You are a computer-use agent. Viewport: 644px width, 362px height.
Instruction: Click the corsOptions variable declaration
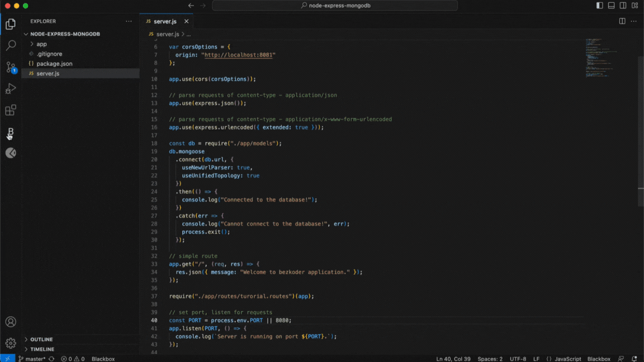coord(200,47)
